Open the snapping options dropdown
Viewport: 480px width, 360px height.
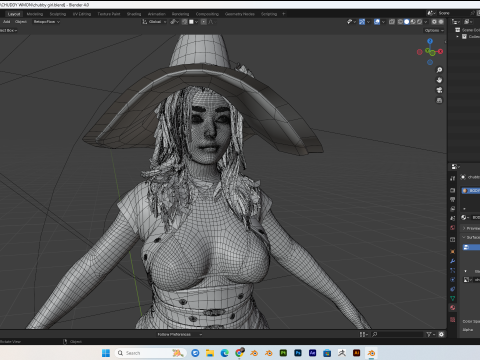(193, 22)
